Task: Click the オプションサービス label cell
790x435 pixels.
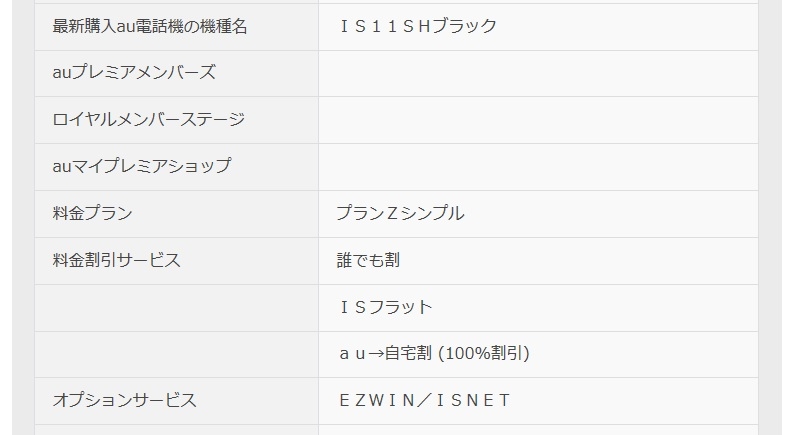Action: (x=176, y=401)
